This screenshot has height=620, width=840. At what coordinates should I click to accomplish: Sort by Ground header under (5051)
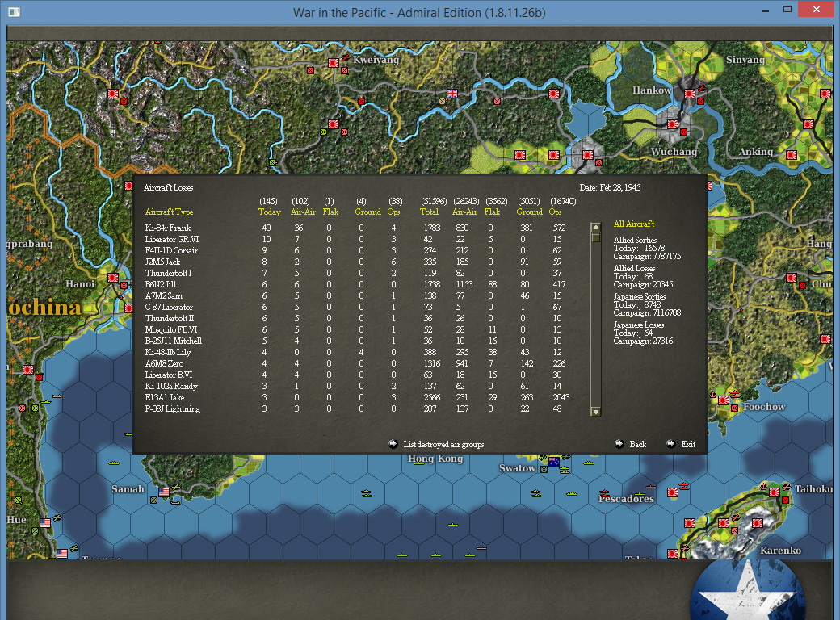pos(529,212)
